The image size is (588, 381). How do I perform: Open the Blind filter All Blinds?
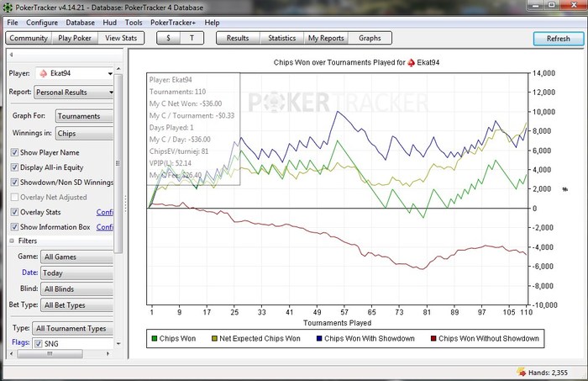(77, 289)
